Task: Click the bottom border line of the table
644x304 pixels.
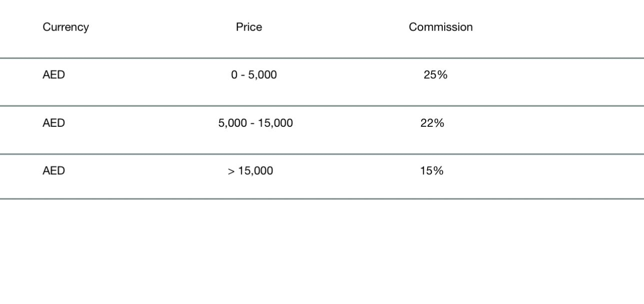Action: (322, 199)
